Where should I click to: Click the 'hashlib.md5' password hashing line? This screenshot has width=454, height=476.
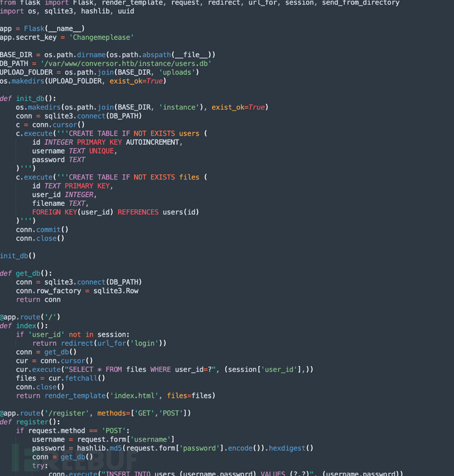click(x=172, y=448)
